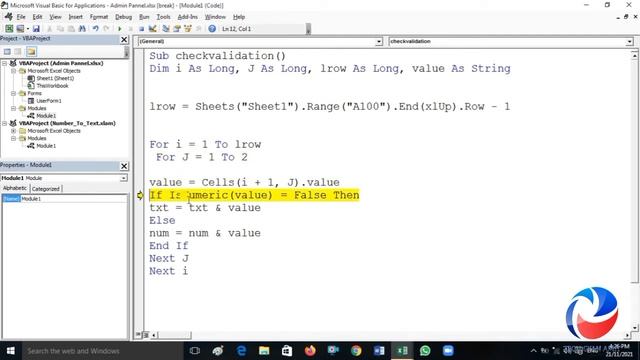Open the Insert menu

click(x=76, y=17)
